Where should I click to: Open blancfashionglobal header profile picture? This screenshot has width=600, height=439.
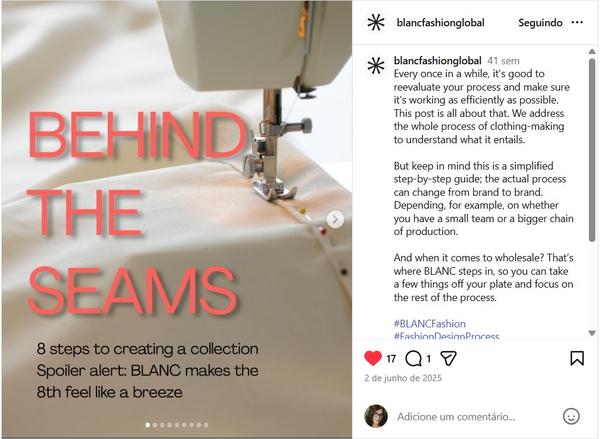tap(376, 22)
